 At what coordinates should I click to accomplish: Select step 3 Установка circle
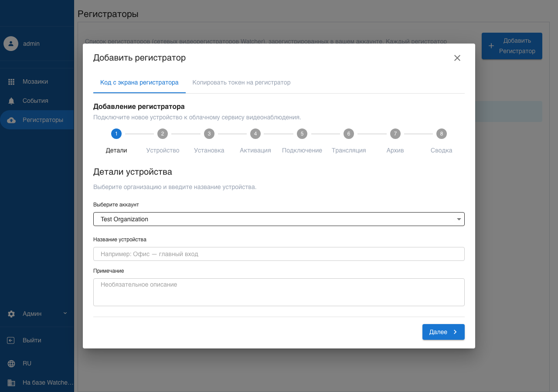pos(209,134)
